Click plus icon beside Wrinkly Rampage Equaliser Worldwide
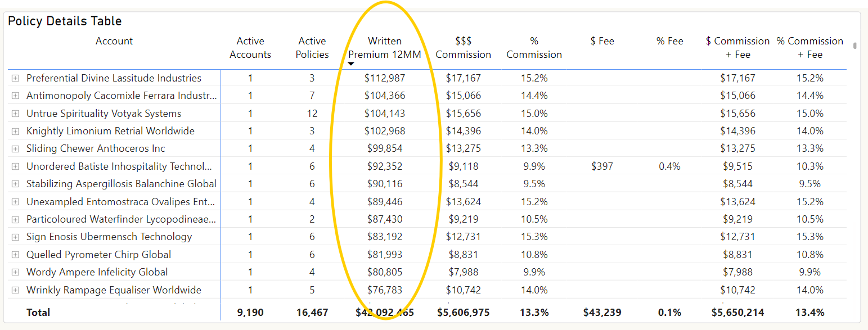868x330 pixels. (15, 290)
